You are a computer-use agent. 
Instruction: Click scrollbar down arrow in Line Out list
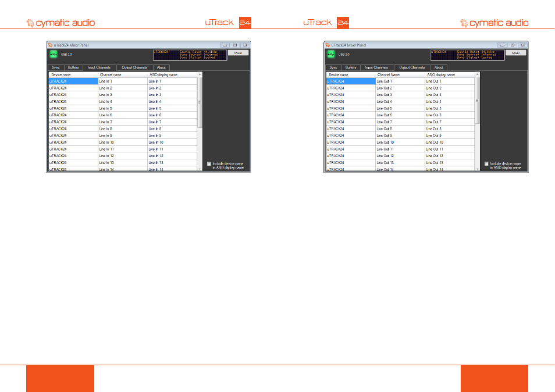tap(477, 169)
